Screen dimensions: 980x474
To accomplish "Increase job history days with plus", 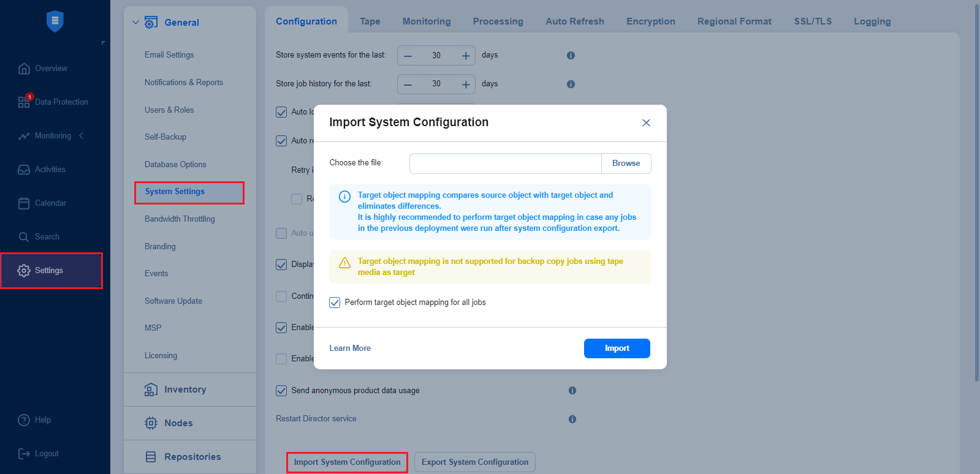I will pos(466,84).
